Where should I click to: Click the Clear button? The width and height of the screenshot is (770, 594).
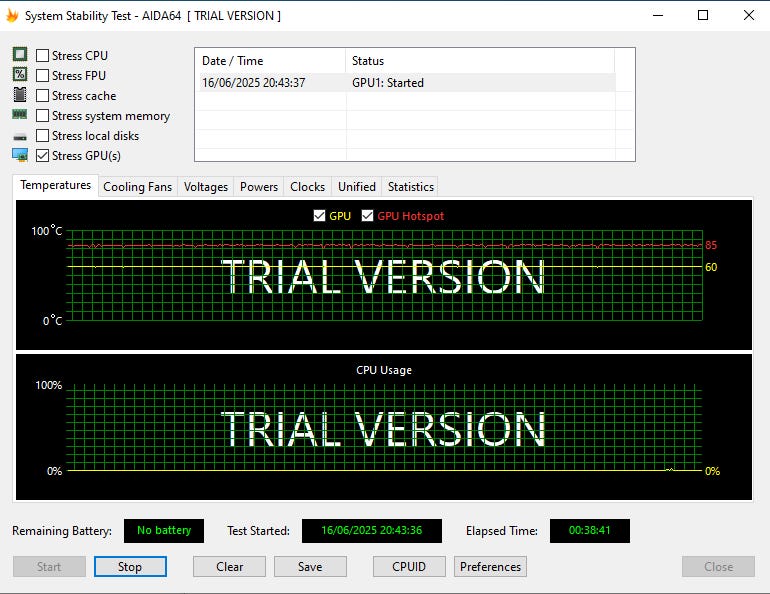pos(229,567)
